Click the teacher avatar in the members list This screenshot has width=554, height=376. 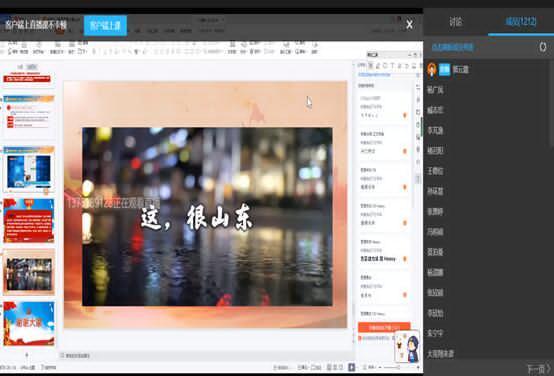click(431, 69)
